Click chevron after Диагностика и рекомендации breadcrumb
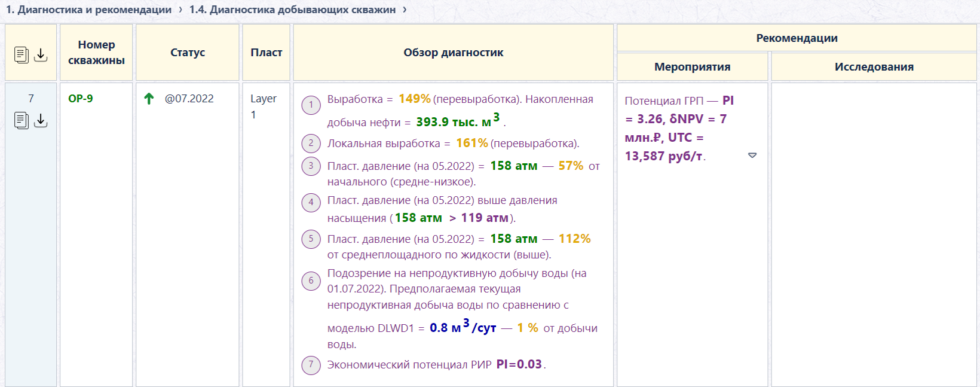The width and height of the screenshot is (980, 387). 180,10
